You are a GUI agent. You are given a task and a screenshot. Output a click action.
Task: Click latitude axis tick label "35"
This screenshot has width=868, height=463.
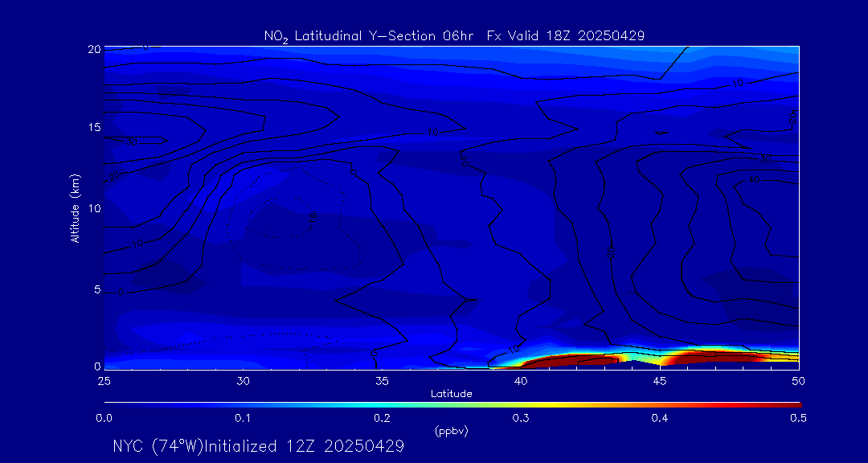pyautogui.click(x=382, y=380)
